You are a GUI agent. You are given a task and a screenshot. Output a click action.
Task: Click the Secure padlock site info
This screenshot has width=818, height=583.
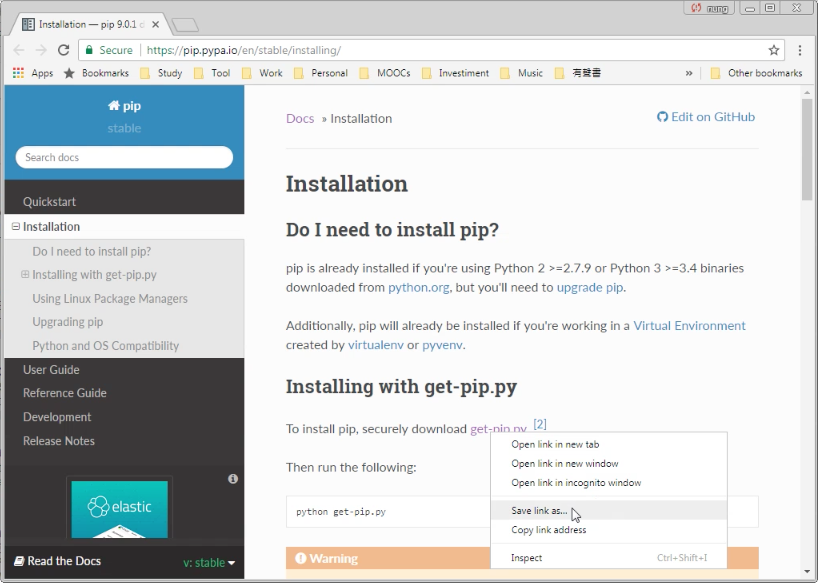[109, 50]
